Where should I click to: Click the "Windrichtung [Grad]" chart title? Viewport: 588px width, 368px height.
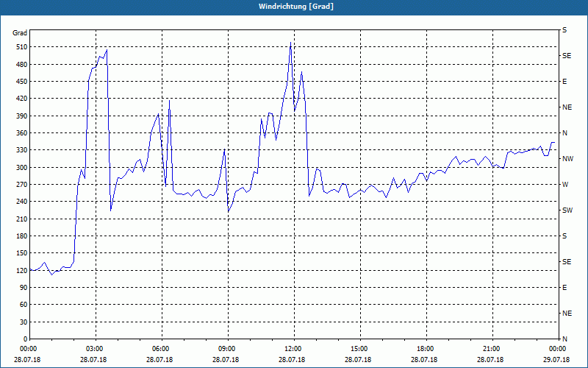click(294, 7)
